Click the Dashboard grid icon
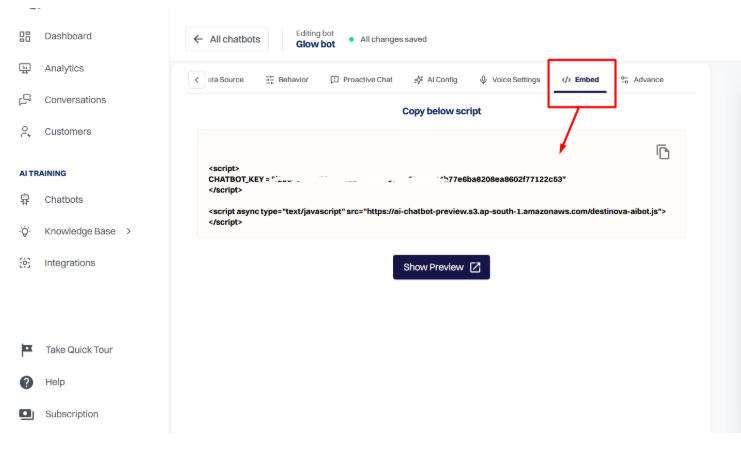Image resolution: width=741 pixels, height=453 pixels. 25,36
